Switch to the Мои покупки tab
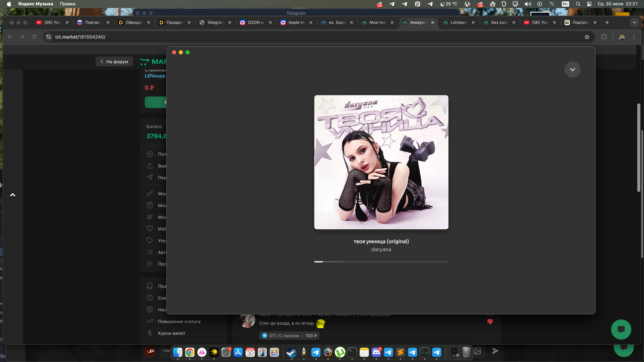This screenshot has height=362, width=644. click(x=378, y=22)
